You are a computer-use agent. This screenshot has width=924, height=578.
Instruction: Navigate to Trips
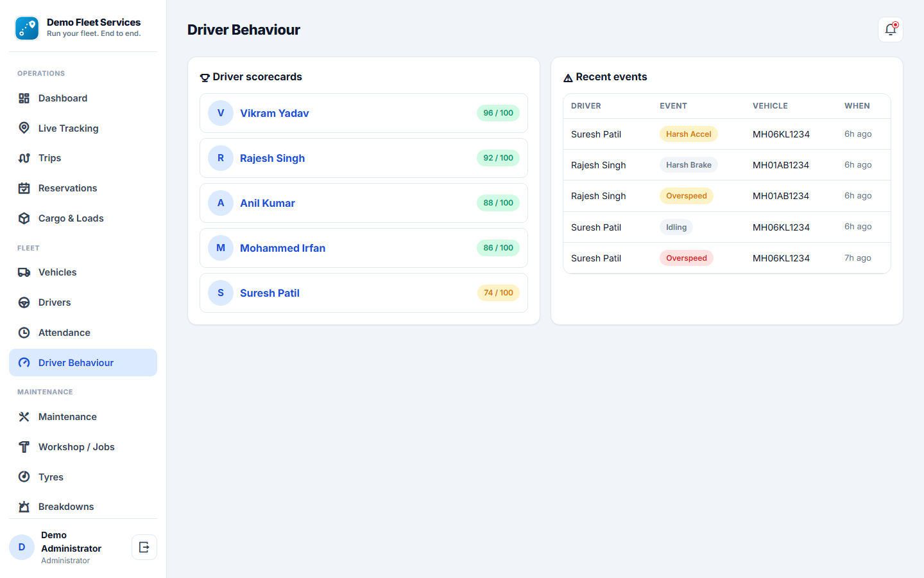coord(83,158)
